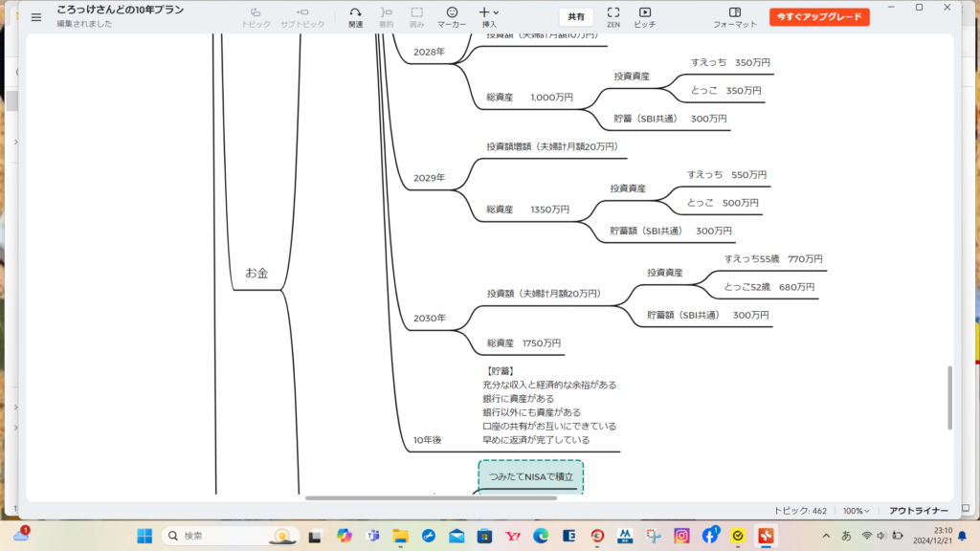Open the Task View icon on taskbar
This screenshot has width=980, height=551.
coord(315,536)
